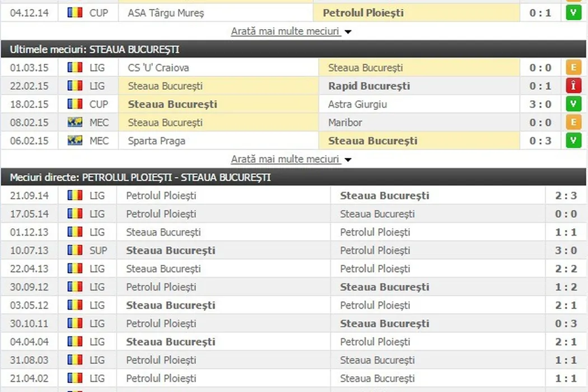The width and height of the screenshot is (588, 392).
Task: Click the international flag icon beside Sparta Praga
Action: pos(75,141)
